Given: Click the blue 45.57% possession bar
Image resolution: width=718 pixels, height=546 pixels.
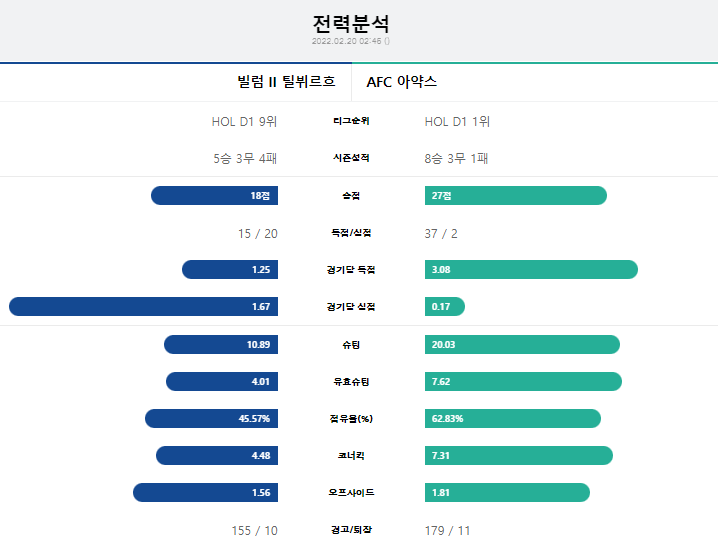Looking at the screenshot, I should pos(212,419).
